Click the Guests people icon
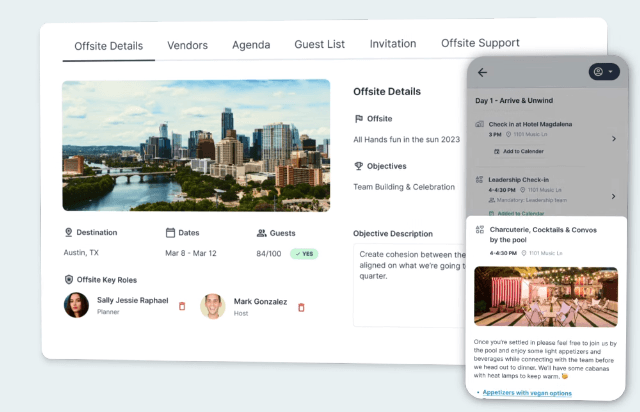Screen dimensions: 640x412 click(x=261, y=233)
